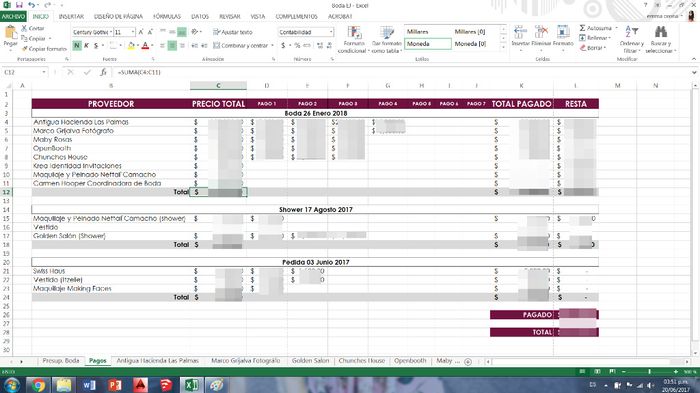Open the ARCHIVO tab
Viewport: 700px width, 393px height.
(x=13, y=17)
